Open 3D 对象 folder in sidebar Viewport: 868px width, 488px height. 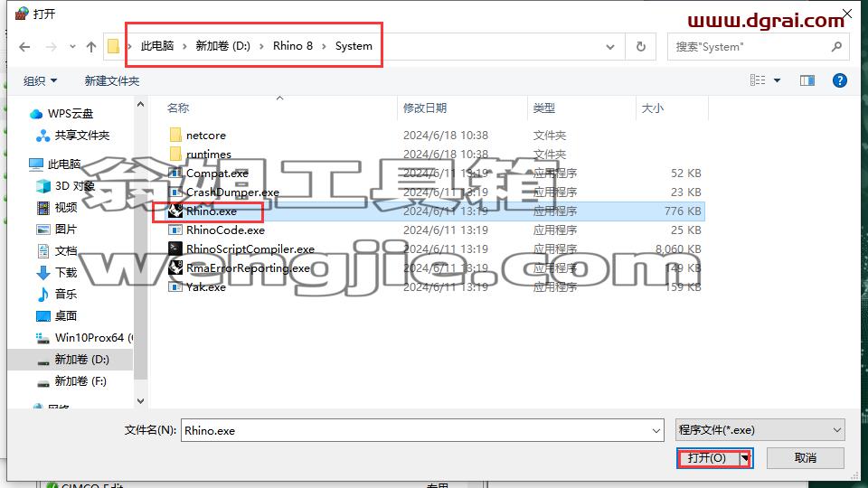(x=65, y=186)
